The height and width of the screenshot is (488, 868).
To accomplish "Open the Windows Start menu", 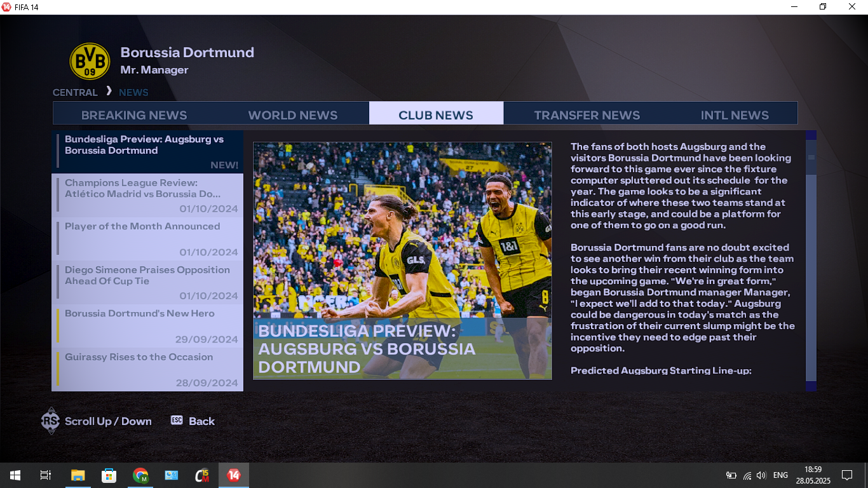I will click(15, 475).
